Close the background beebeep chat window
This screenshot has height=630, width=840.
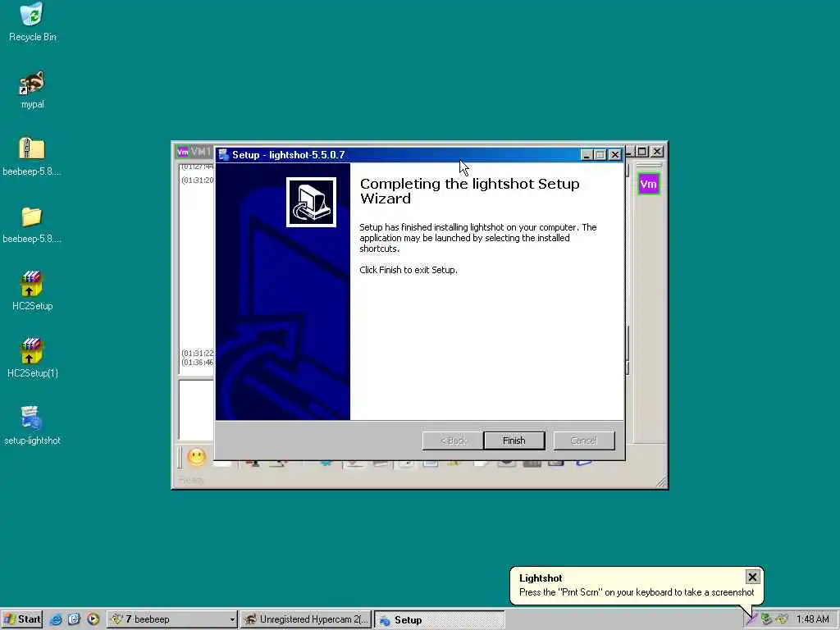pyautogui.click(x=657, y=152)
